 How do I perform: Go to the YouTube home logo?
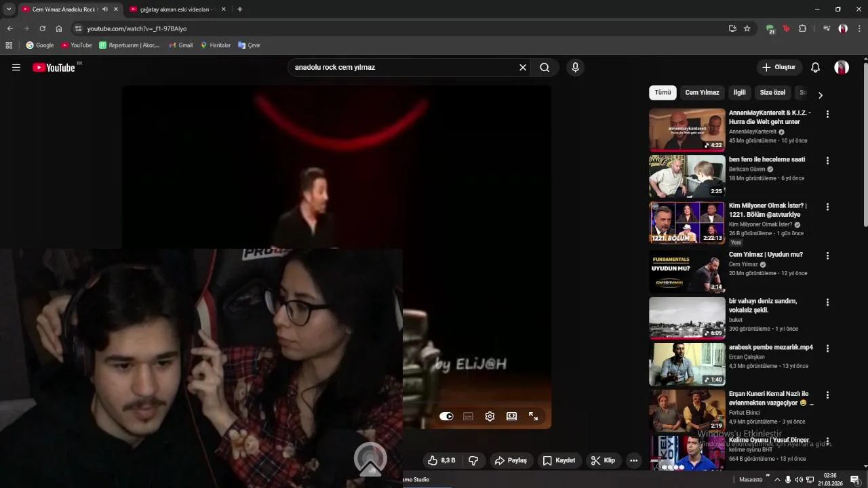click(54, 67)
